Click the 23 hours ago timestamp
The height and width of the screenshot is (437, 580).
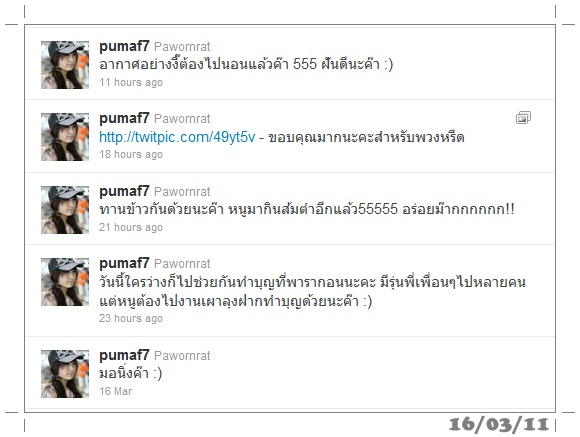pyautogui.click(x=131, y=318)
